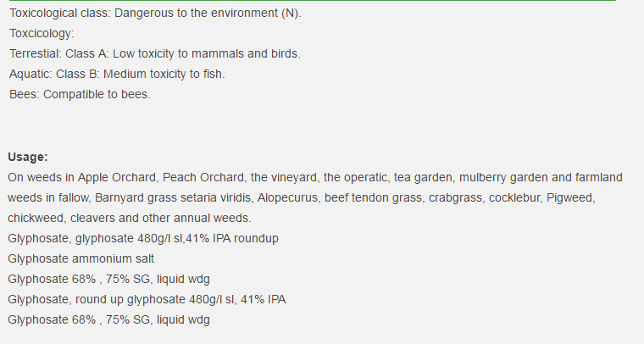
Task: Click the Terrestial Class A line
Action: coord(155,53)
